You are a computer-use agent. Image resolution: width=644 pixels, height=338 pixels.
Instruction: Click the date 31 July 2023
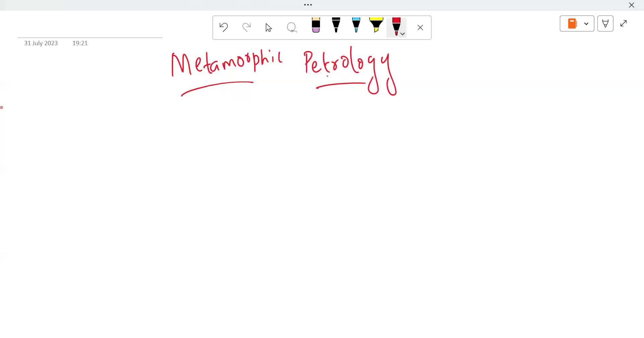[x=41, y=43]
